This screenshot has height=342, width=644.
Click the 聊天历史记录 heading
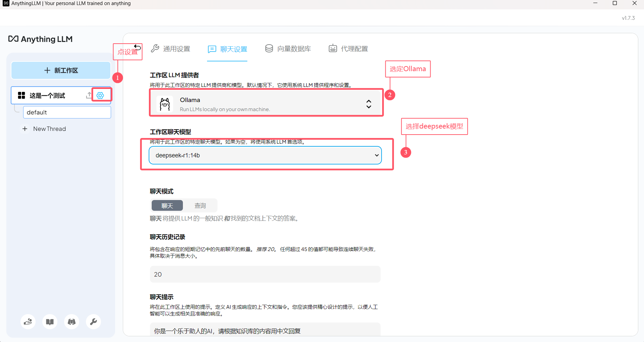pos(167,237)
